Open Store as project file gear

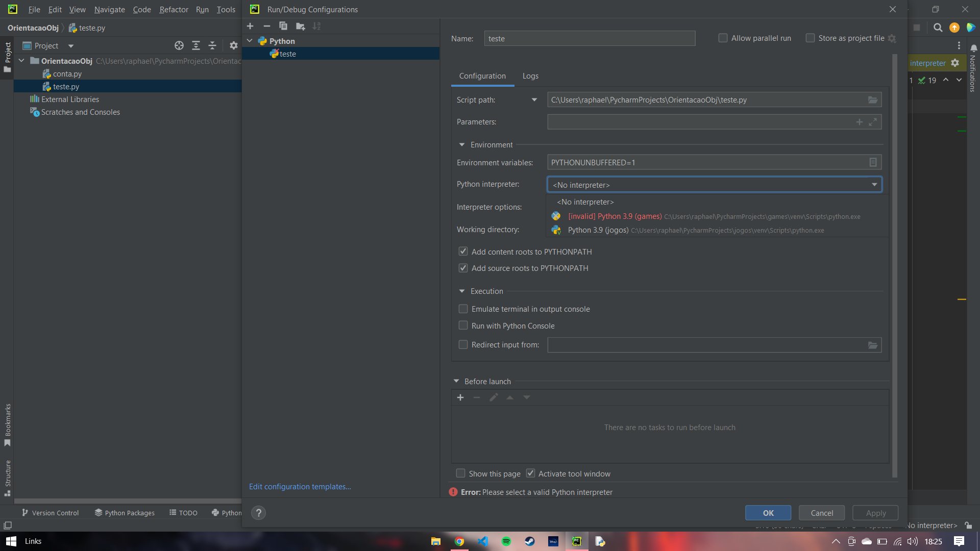(892, 38)
